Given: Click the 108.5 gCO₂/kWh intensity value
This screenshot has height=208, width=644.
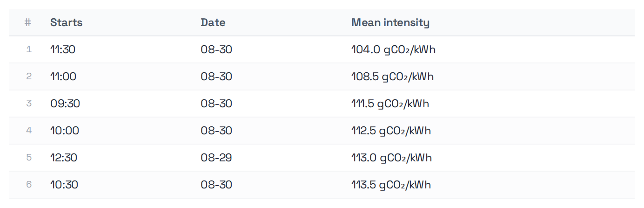Looking at the screenshot, I should coord(392,76).
